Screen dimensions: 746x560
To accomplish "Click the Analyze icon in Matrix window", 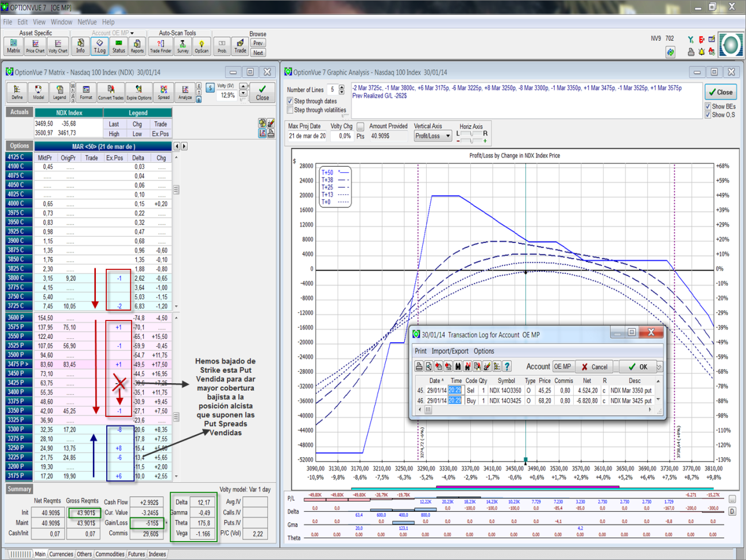I will [x=185, y=92].
